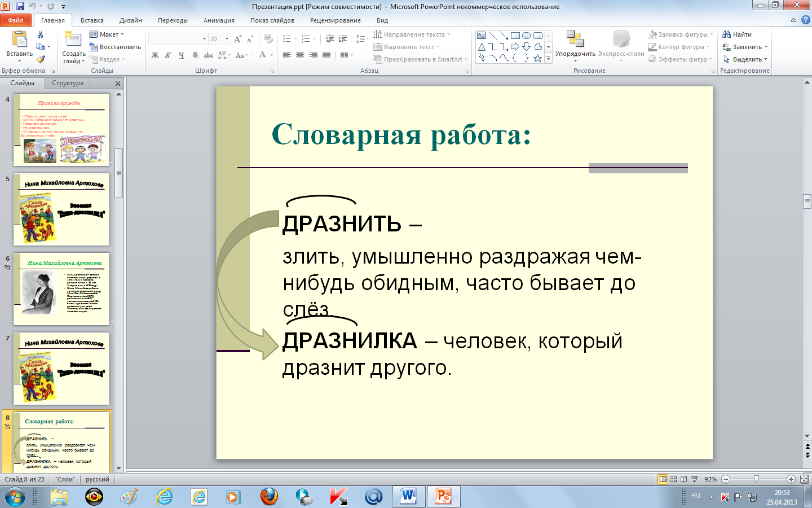This screenshot has width=812, height=508.
Task: Click the Decrease font size icon
Action: point(250,39)
